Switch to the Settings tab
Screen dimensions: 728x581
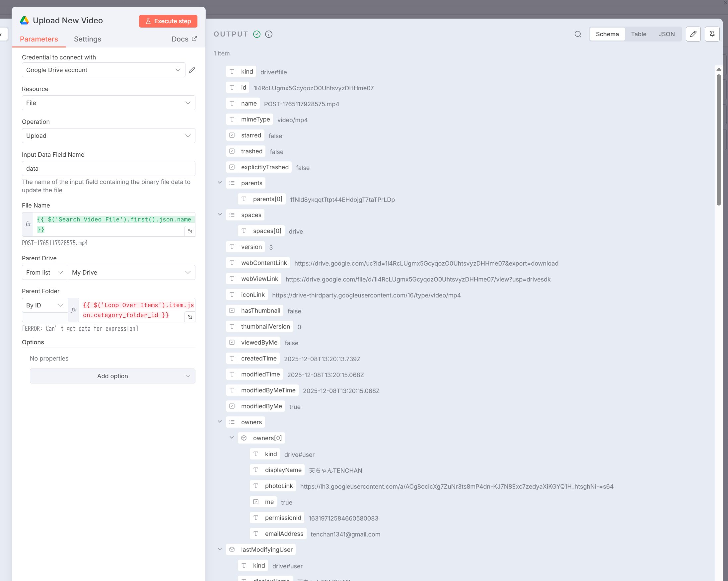pos(88,39)
